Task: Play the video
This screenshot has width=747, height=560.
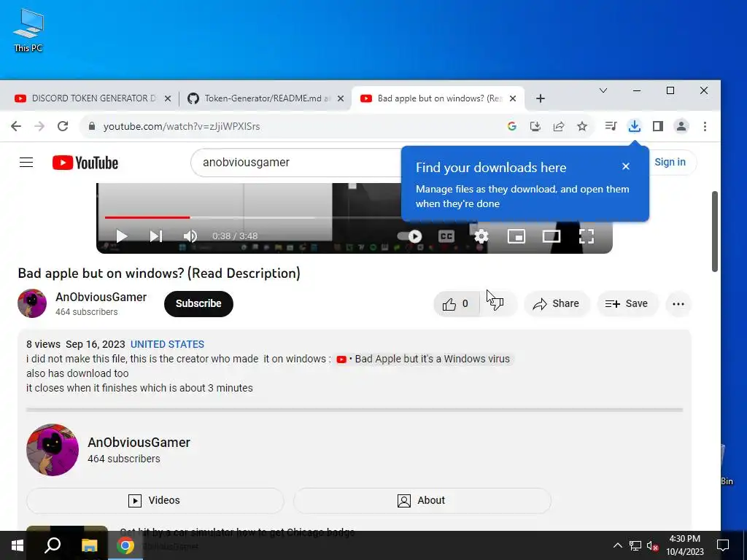Action: click(x=122, y=236)
